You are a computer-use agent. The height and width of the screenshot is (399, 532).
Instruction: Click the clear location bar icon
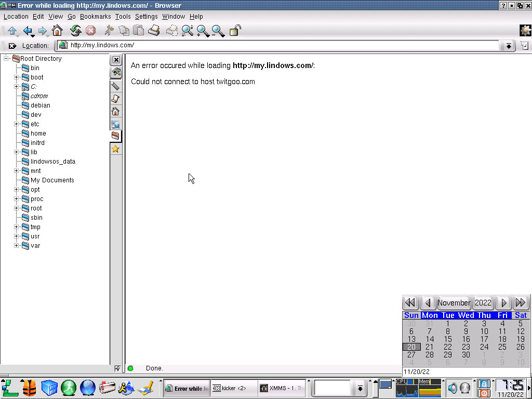[x=12, y=46]
